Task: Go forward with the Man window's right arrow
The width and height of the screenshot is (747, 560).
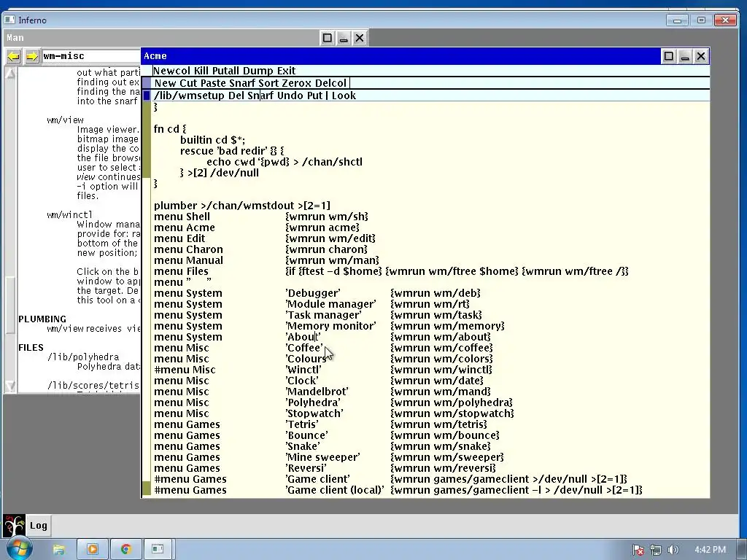Action: (x=32, y=56)
